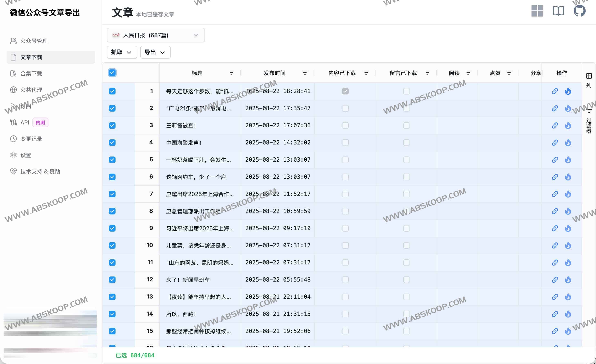Open the documentation book icon
The image size is (596, 364).
(558, 11)
